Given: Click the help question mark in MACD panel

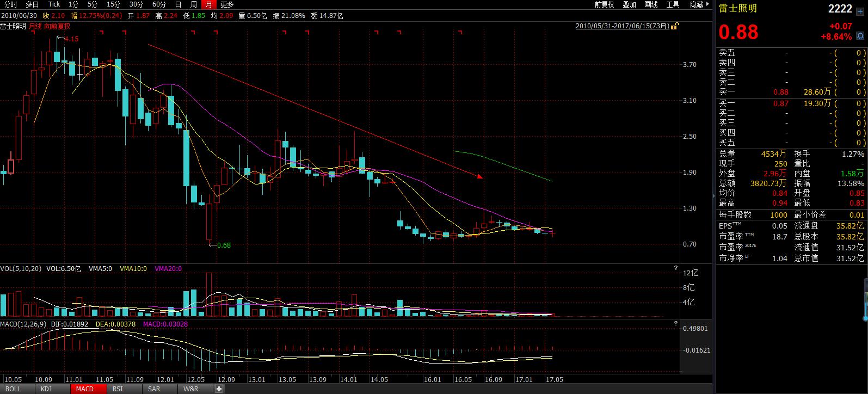Looking at the screenshot, I should (676, 324).
